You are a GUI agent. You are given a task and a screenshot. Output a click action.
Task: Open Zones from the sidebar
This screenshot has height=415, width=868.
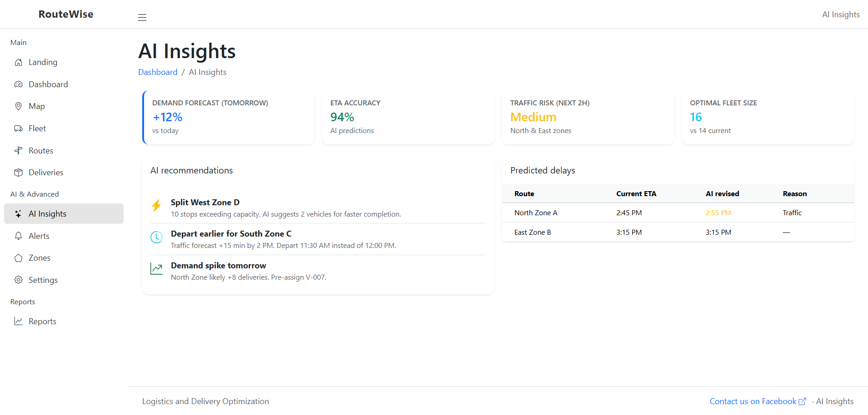40,258
